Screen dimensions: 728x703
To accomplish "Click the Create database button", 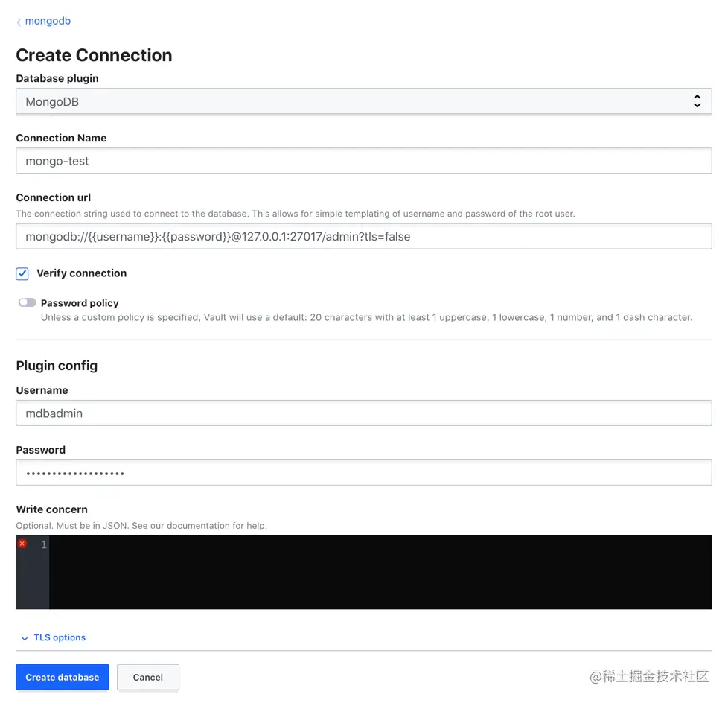I will (x=63, y=677).
